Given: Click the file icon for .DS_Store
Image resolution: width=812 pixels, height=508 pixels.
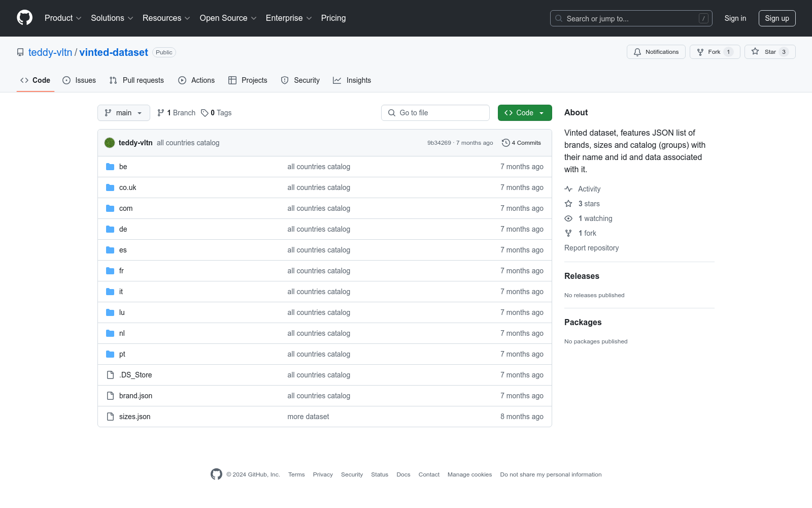Looking at the screenshot, I should pyautogui.click(x=110, y=375).
